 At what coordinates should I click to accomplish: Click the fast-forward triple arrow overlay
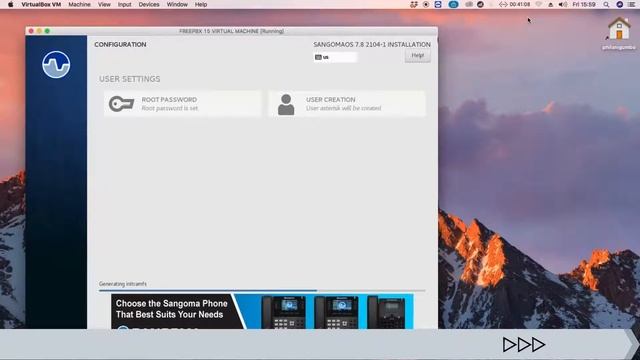pos(524,344)
